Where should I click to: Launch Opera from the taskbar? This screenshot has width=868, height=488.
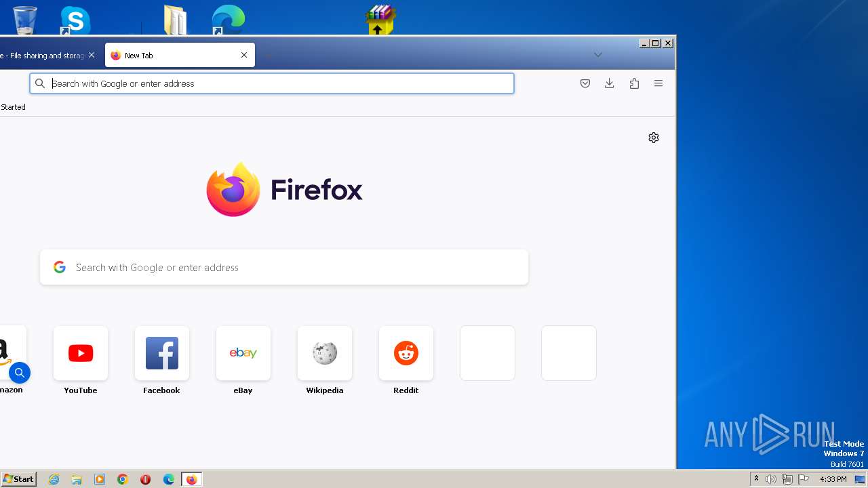[x=146, y=479]
